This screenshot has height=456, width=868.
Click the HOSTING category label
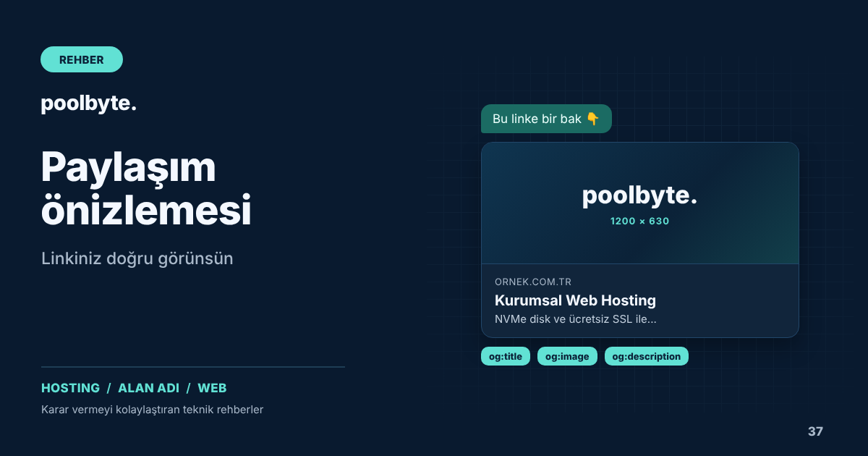click(70, 388)
